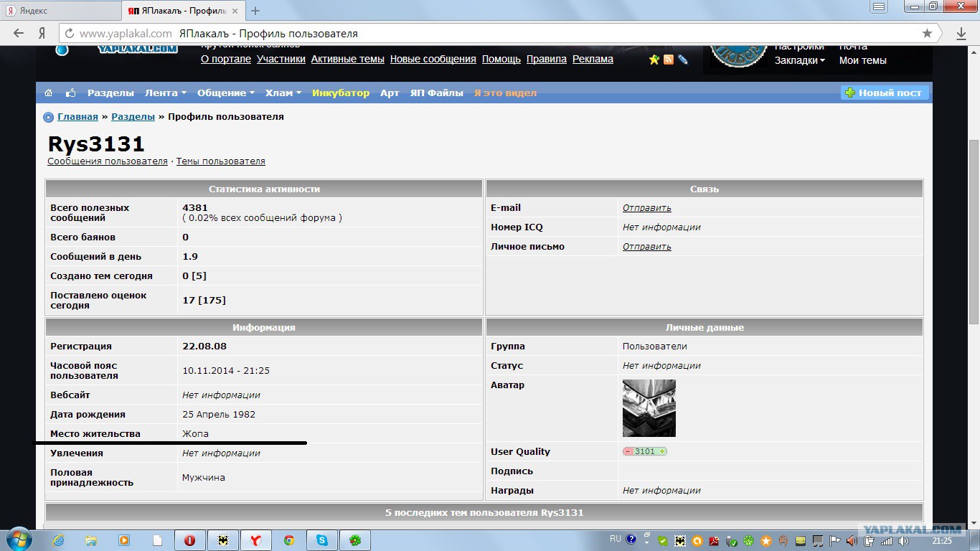Click the blue bullet icon beside Главная
The width and height of the screenshot is (980, 551).
pyautogui.click(x=48, y=117)
